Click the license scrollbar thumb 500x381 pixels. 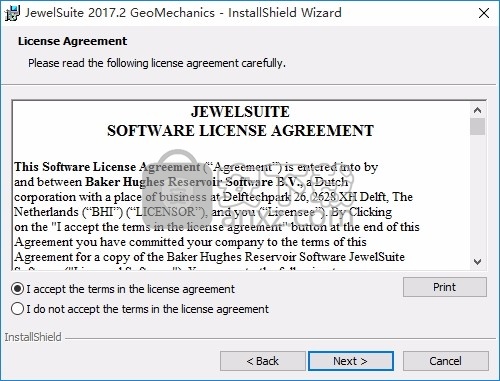pyautogui.click(x=477, y=126)
